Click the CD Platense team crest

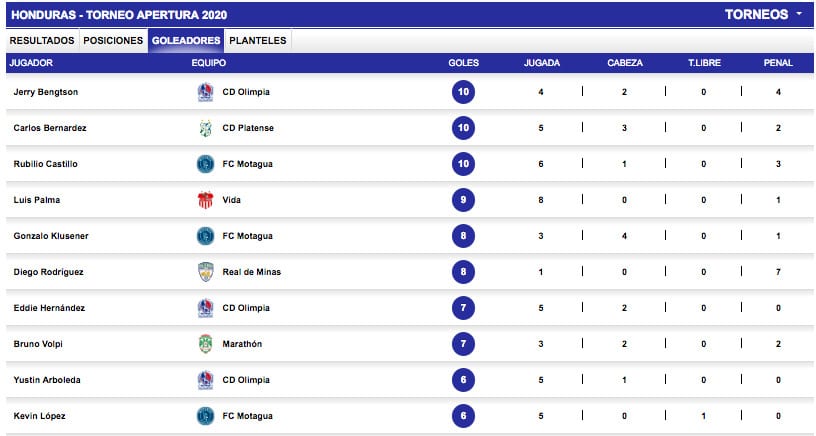206,128
